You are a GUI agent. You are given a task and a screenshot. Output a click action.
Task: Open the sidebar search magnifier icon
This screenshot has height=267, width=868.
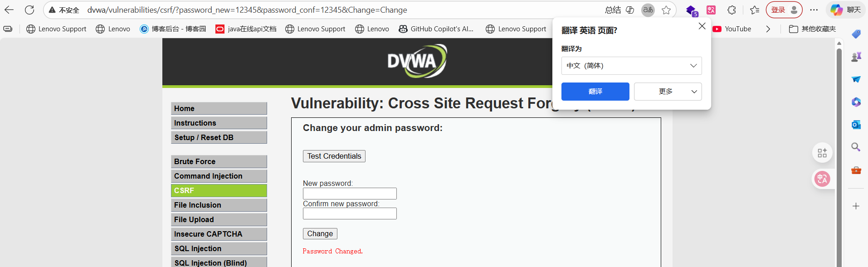coord(856,147)
